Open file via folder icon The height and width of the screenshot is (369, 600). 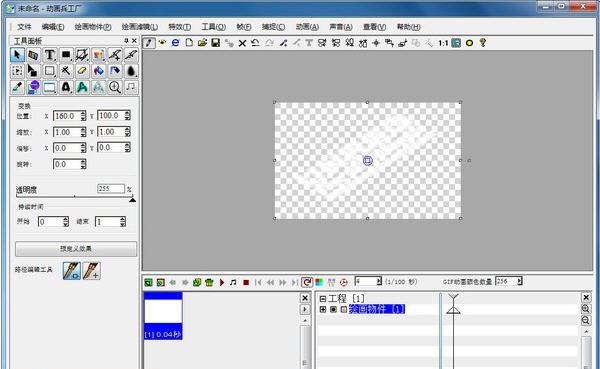point(202,42)
